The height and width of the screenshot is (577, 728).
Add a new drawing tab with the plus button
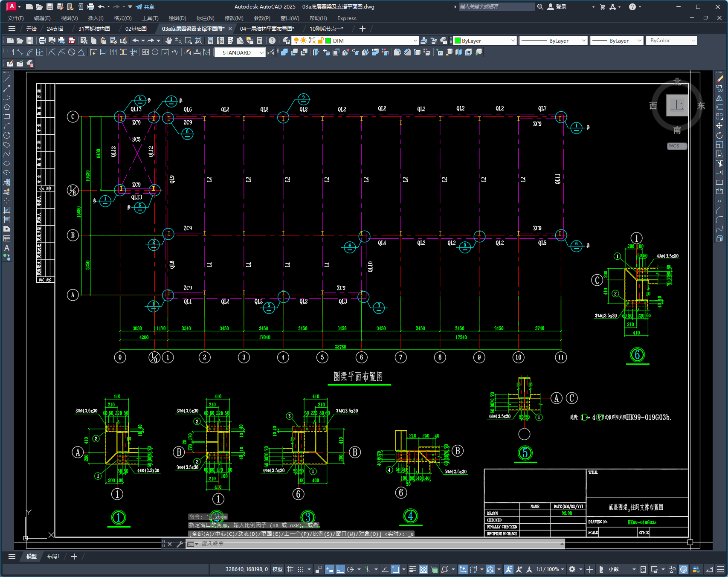[x=363, y=29]
